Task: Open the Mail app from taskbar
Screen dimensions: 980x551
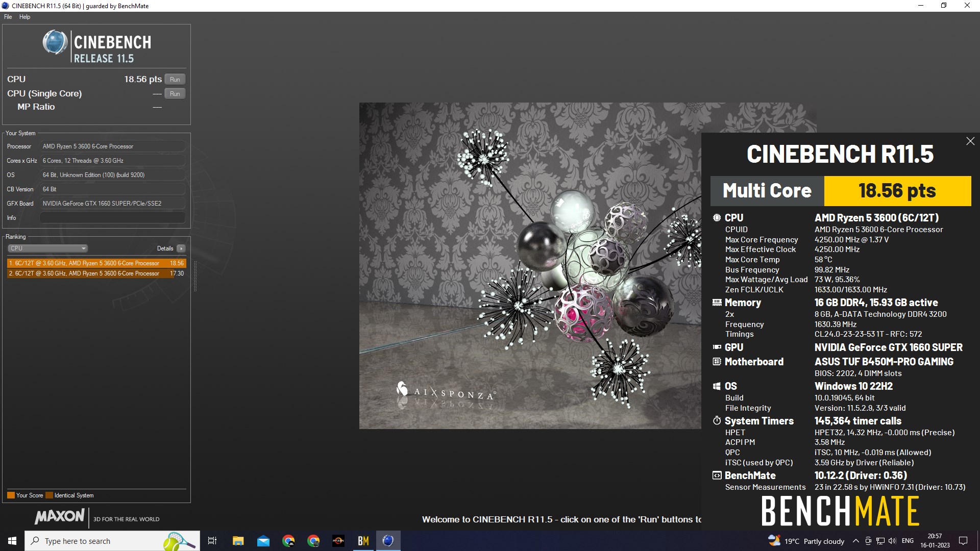Action: pos(263,541)
